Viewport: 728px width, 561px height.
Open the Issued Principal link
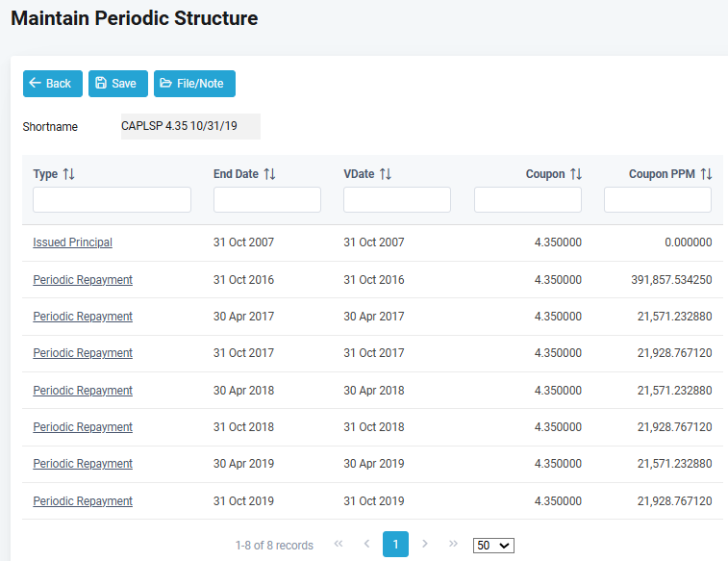pos(72,242)
